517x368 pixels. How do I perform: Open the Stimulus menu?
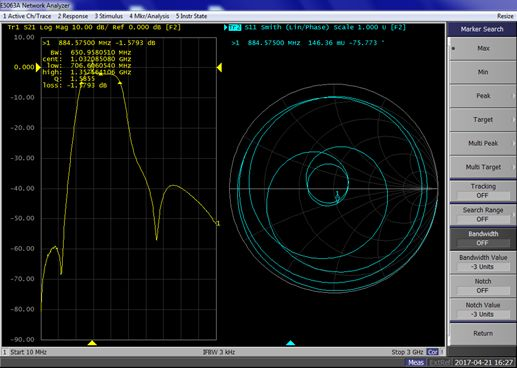[x=109, y=16]
